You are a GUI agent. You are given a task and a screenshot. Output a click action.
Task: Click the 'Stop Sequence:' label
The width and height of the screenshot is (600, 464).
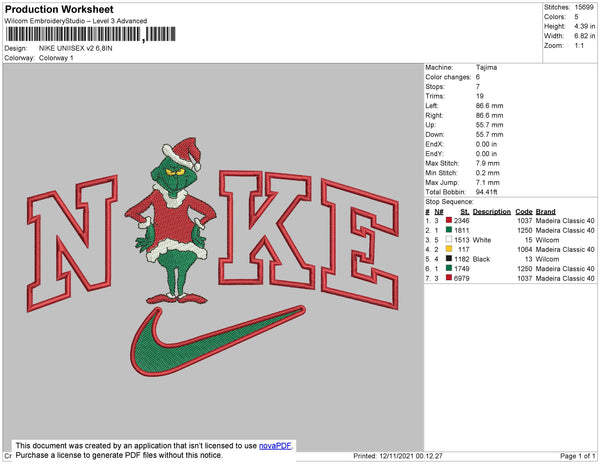(x=449, y=202)
